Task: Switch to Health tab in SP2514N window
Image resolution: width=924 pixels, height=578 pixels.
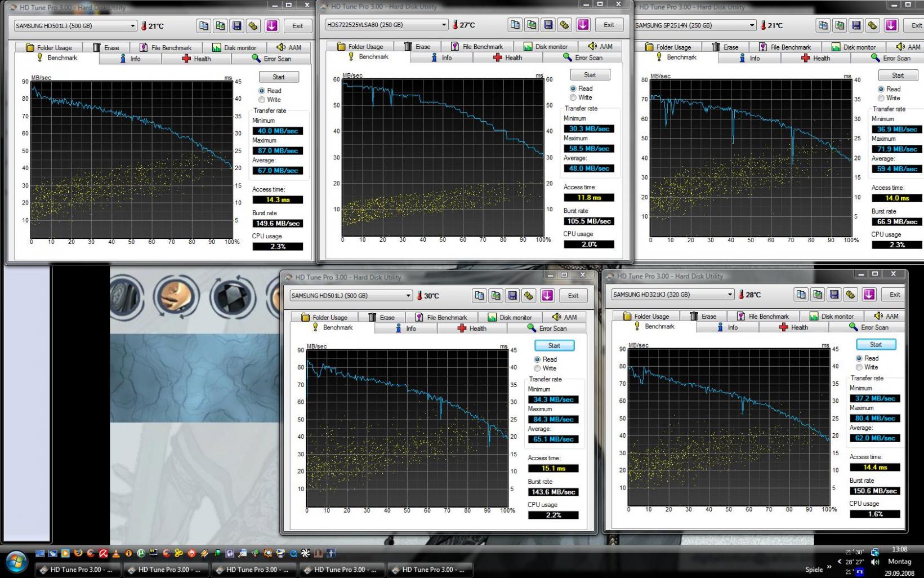Action: 816,58
